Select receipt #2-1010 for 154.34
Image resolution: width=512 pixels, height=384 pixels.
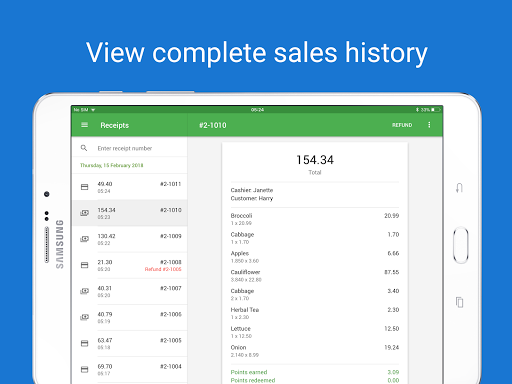pos(129,213)
